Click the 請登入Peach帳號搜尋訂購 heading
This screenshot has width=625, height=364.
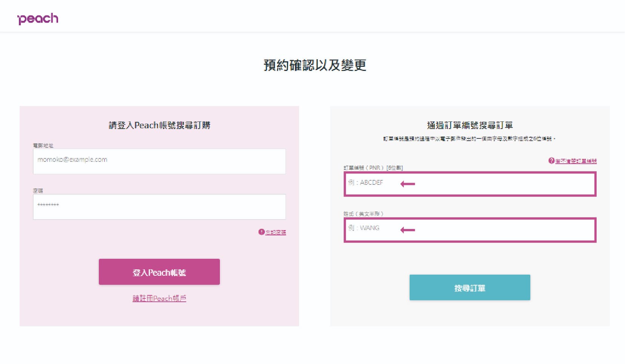pyautogui.click(x=159, y=125)
